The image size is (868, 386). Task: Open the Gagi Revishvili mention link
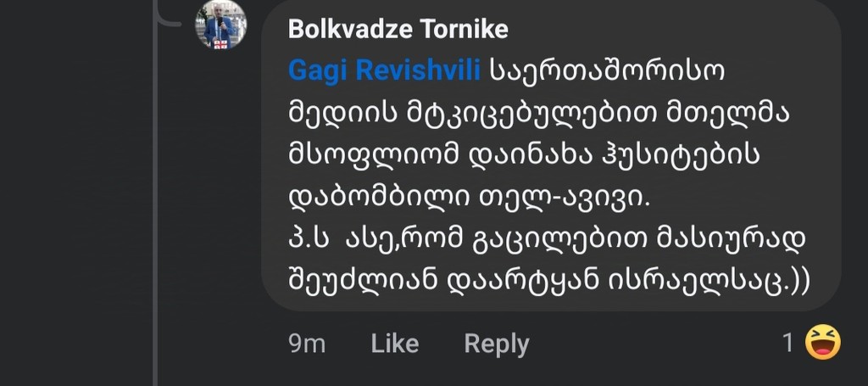[385, 71]
